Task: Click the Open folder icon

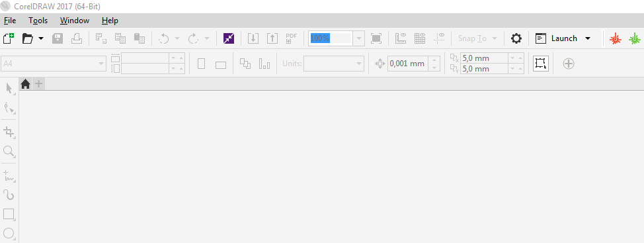Action: (28, 38)
